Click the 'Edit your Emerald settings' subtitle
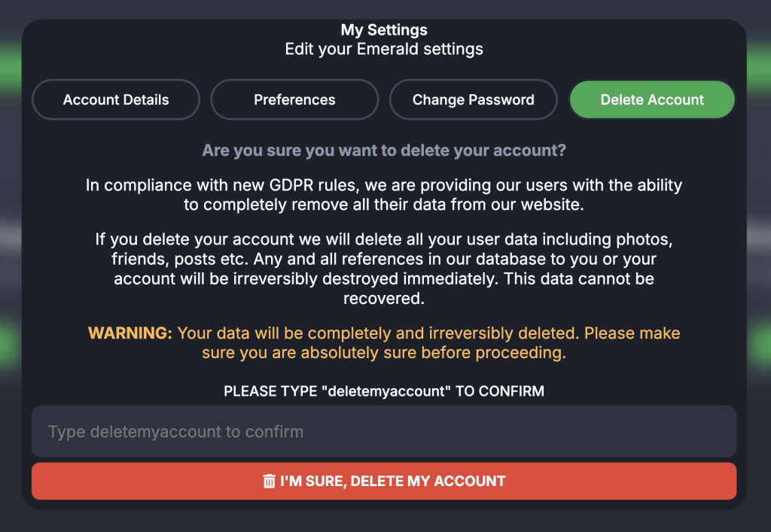The width and height of the screenshot is (771, 532). 384,50
